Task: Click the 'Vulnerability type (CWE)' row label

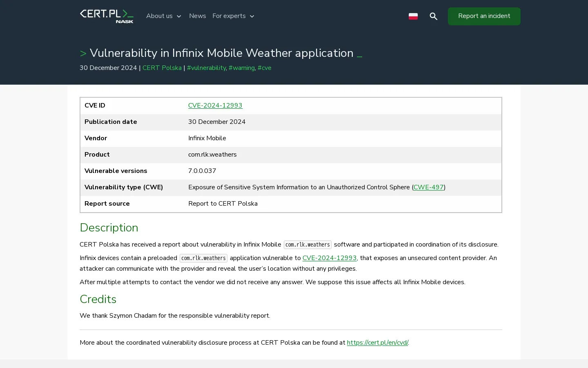Action: point(124,187)
